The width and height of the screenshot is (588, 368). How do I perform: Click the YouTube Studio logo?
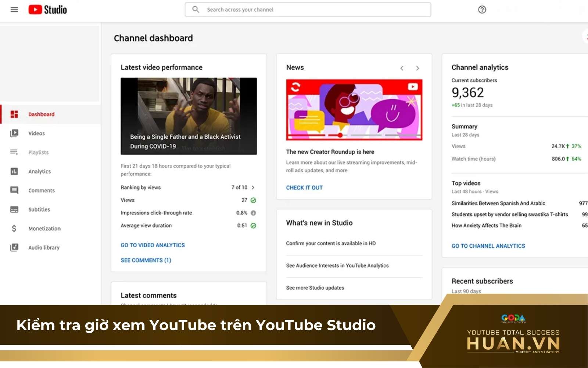(48, 10)
